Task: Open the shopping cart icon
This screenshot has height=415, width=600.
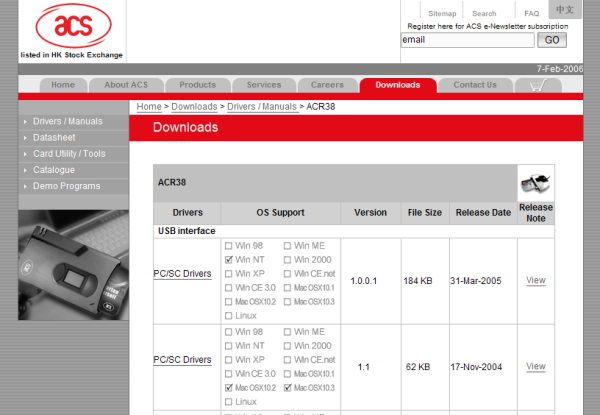Action: pos(537,85)
